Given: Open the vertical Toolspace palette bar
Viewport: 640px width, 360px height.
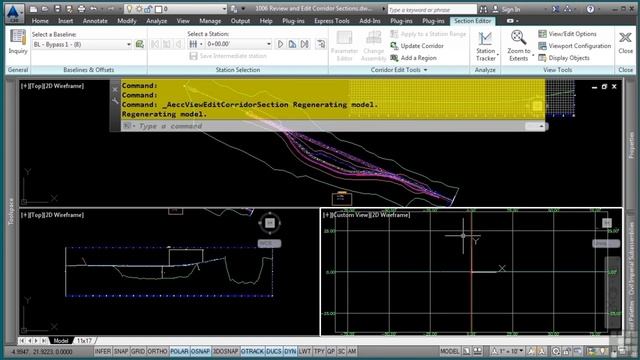Looking at the screenshot, I should (x=11, y=211).
